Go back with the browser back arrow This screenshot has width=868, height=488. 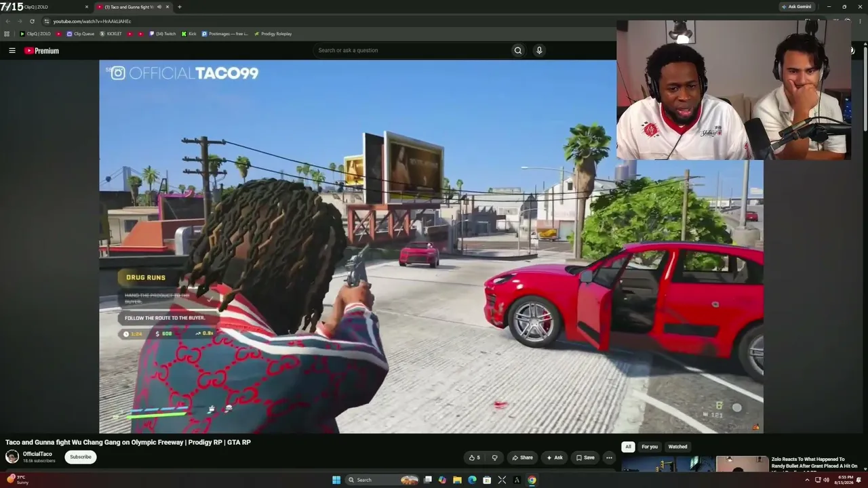pyautogui.click(x=7, y=21)
